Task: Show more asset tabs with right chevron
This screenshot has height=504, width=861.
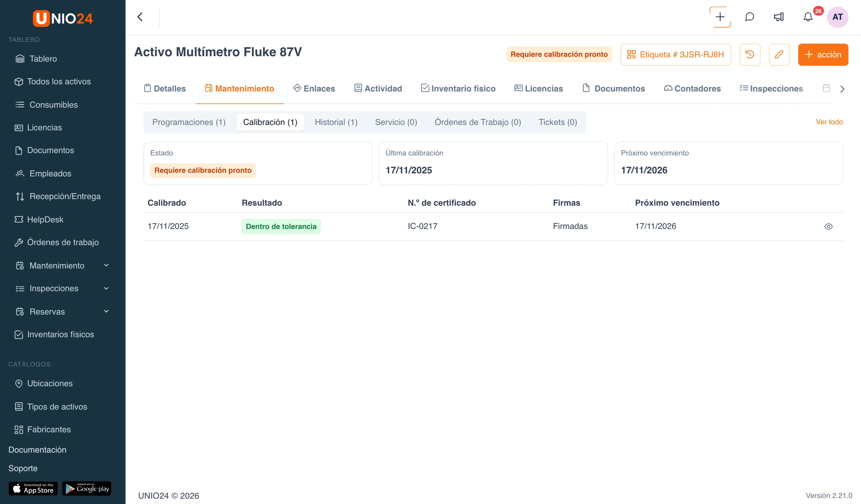Action: coord(842,89)
